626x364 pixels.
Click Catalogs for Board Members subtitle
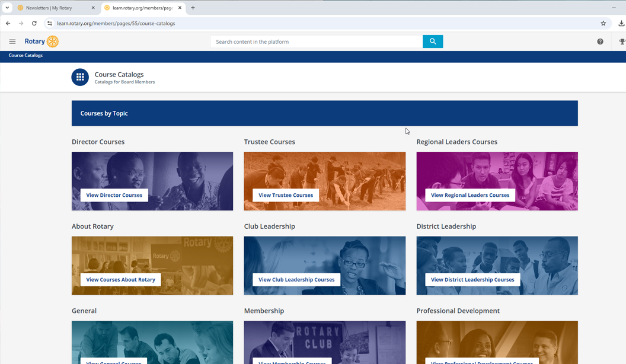[x=124, y=82]
